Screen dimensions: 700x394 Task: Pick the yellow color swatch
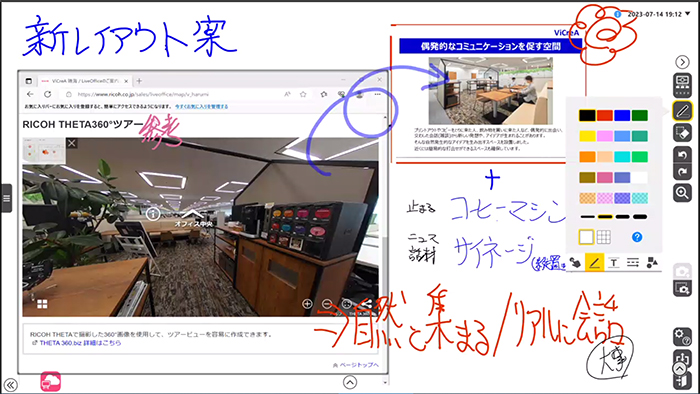coord(588,136)
